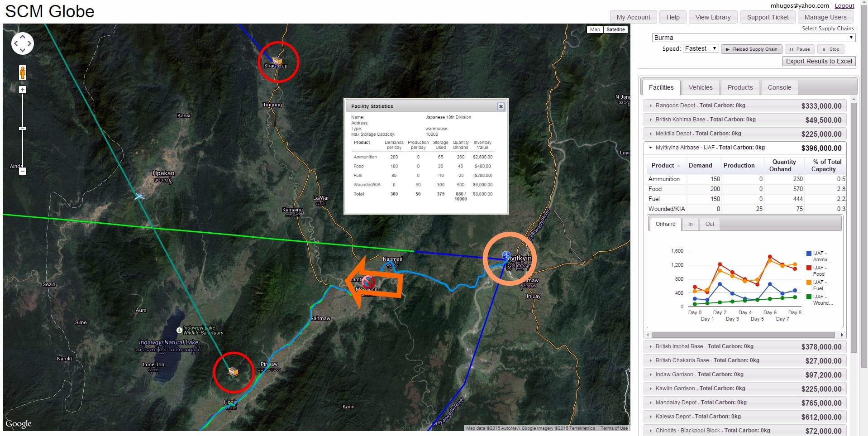Toggle IJAF Food series in legend
The image size is (868, 436).
click(x=817, y=271)
